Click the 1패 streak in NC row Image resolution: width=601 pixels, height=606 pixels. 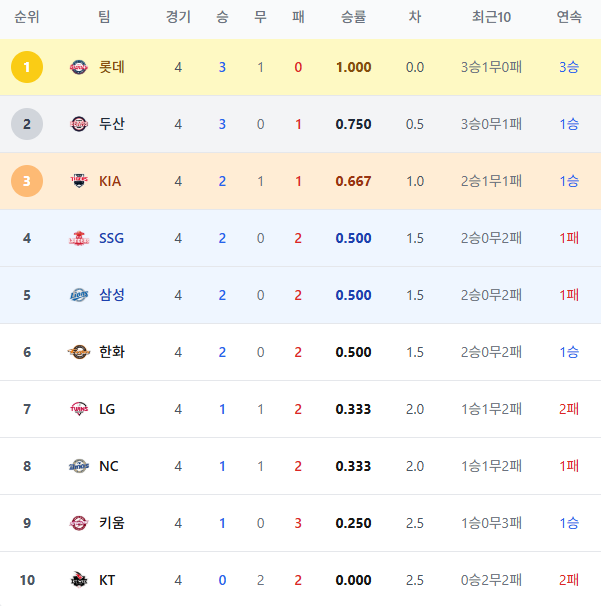[569, 466]
